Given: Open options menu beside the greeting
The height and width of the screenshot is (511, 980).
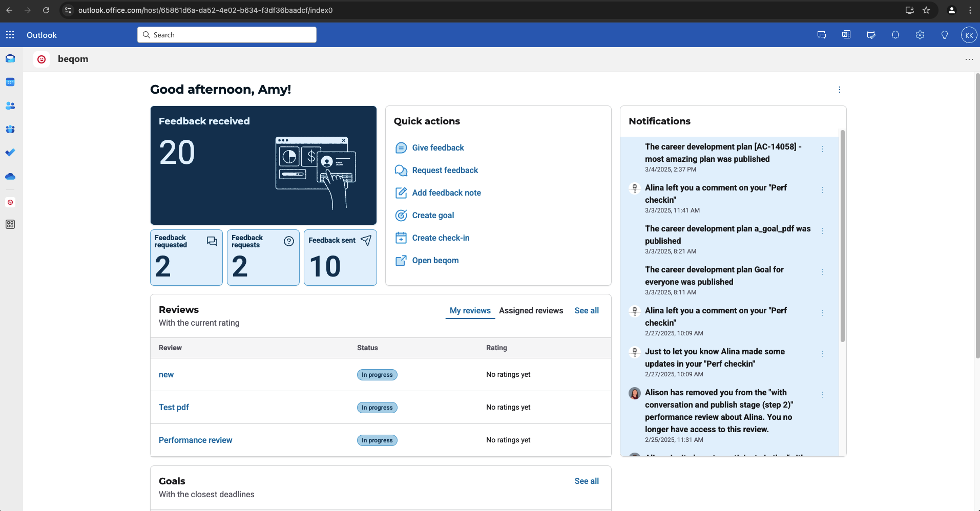Looking at the screenshot, I should (x=839, y=90).
